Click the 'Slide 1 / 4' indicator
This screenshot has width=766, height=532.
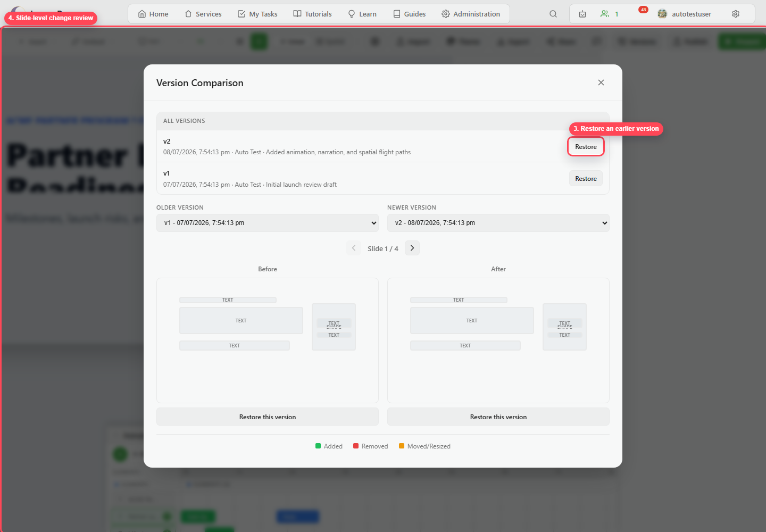(x=383, y=248)
